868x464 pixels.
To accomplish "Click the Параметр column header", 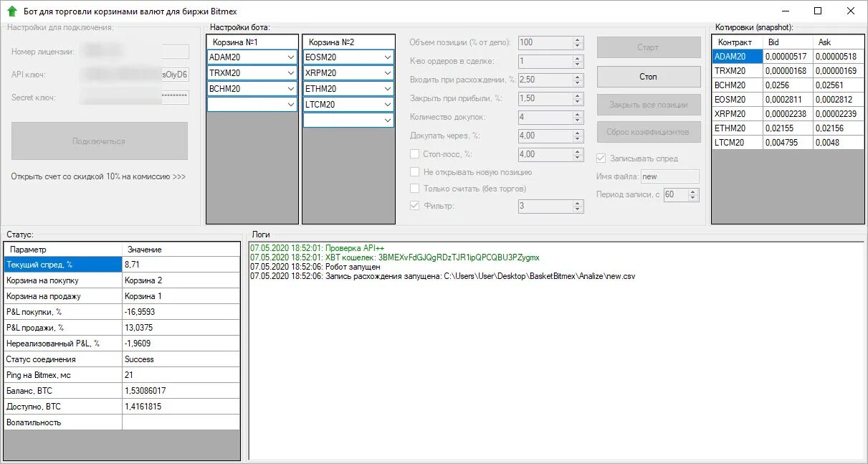I will (x=63, y=250).
